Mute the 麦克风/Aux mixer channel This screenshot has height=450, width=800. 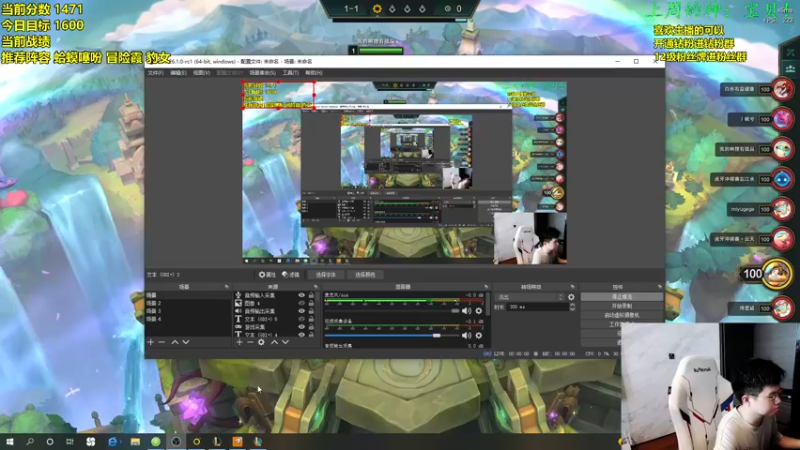pos(466,311)
